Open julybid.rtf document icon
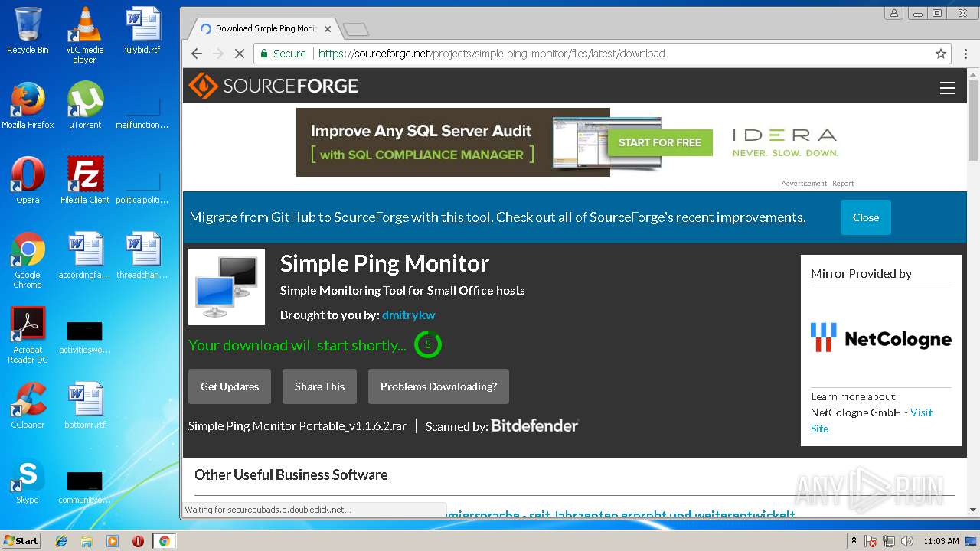980x551 pixels. [x=142, y=31]
